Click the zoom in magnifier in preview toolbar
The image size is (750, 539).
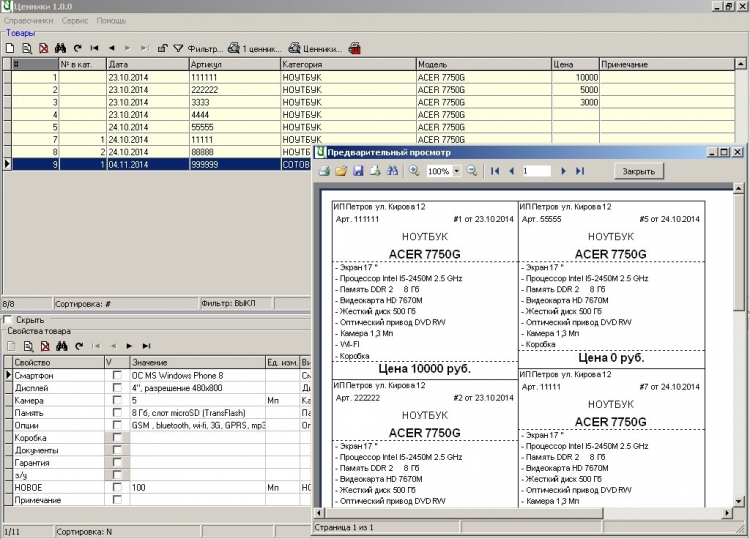pyautogui.click(x=414, y=172)
